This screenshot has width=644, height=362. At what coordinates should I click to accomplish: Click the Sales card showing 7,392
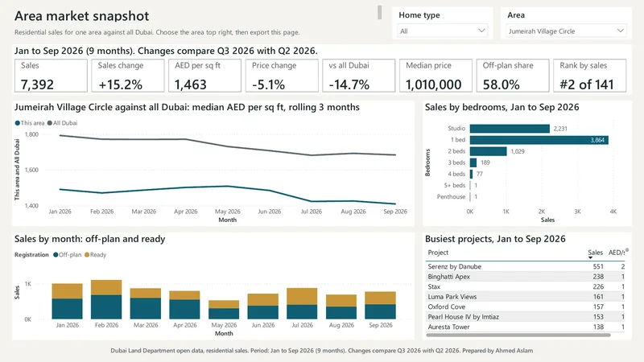coord(51,76)
